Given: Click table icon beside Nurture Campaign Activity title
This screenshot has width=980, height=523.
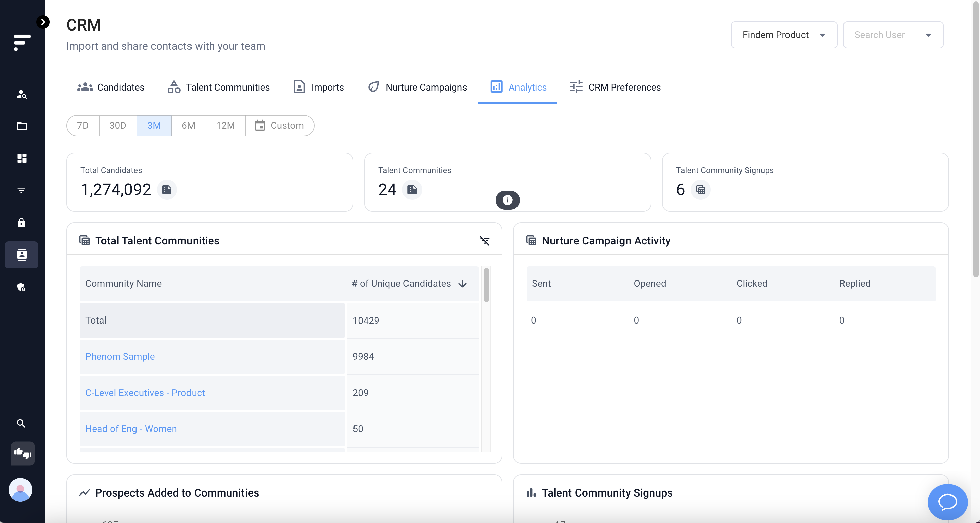Looking at the screenshot, I should [x=531, y=240].
